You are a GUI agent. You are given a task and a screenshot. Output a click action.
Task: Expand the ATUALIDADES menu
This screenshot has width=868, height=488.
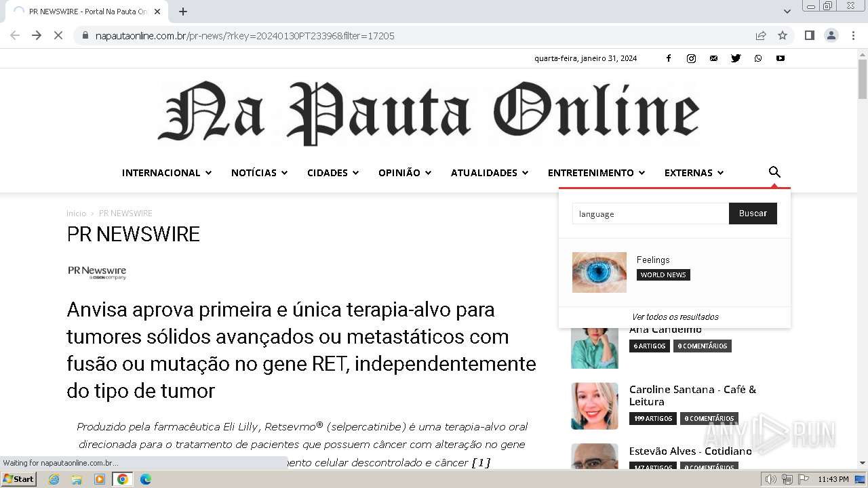490,173
